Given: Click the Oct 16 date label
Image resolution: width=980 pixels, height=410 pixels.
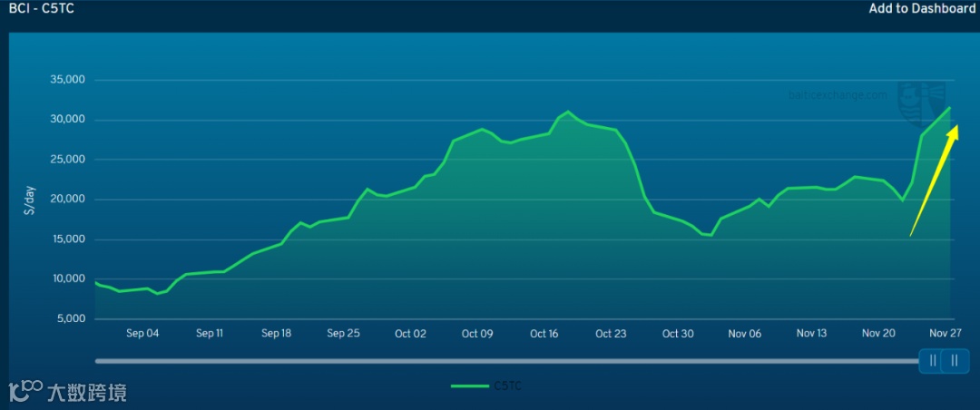Looking at the screenshot, I should pyautogui.click(x=544, y=334).
